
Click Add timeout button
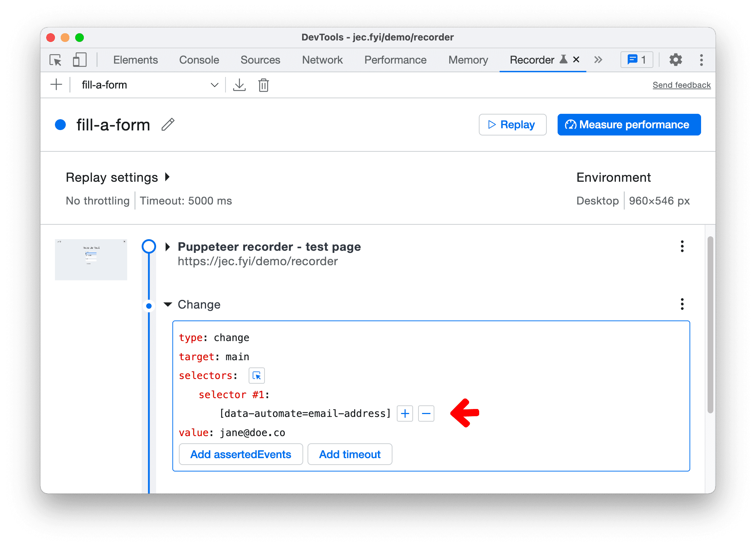pos(350,454)
